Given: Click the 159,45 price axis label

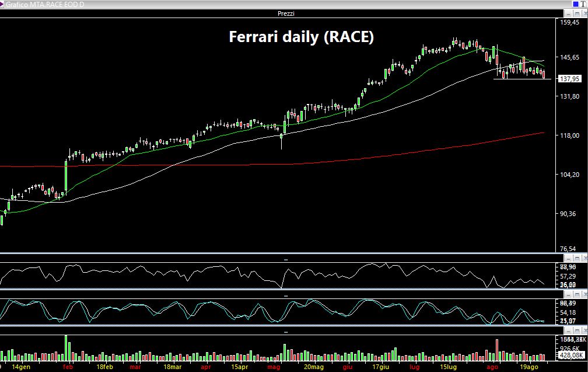Looking at the screenshot, I should click(x=569, y=23).
